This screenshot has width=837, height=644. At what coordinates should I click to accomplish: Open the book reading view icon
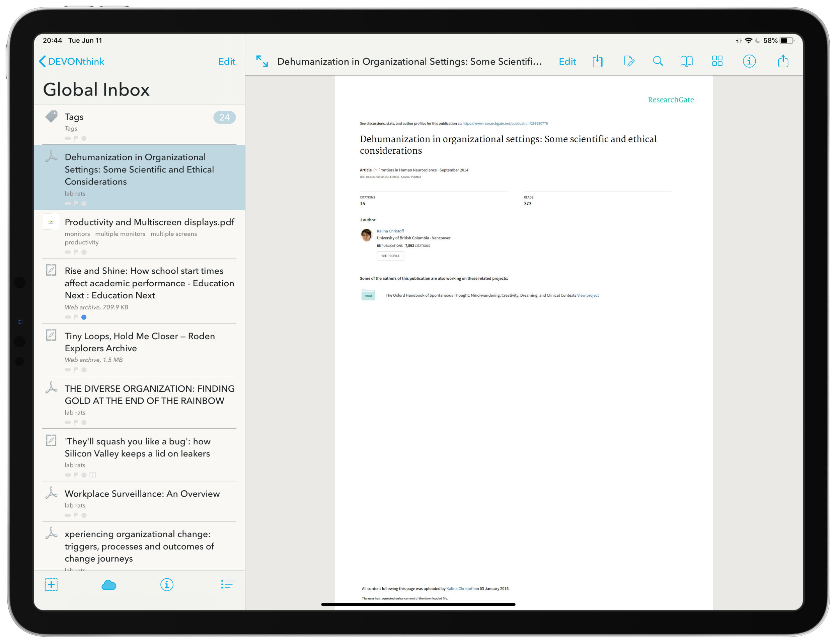(x=686, y=61)
